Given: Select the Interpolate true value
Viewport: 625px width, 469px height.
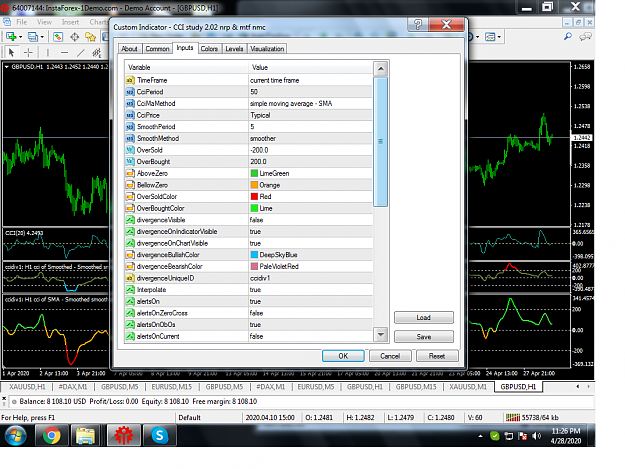Looking at the screenshot, I should pos(311,290).
